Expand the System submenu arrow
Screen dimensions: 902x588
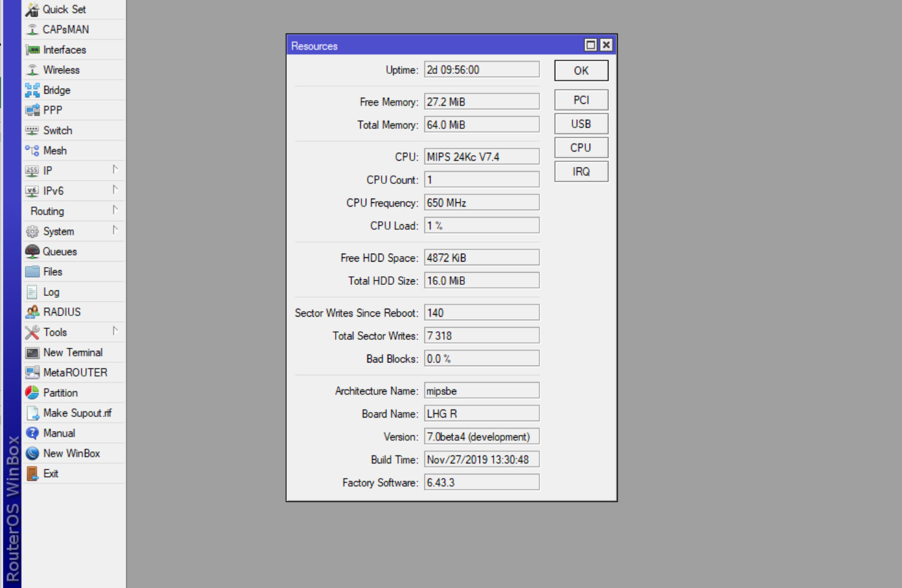(x=114, y=230)
